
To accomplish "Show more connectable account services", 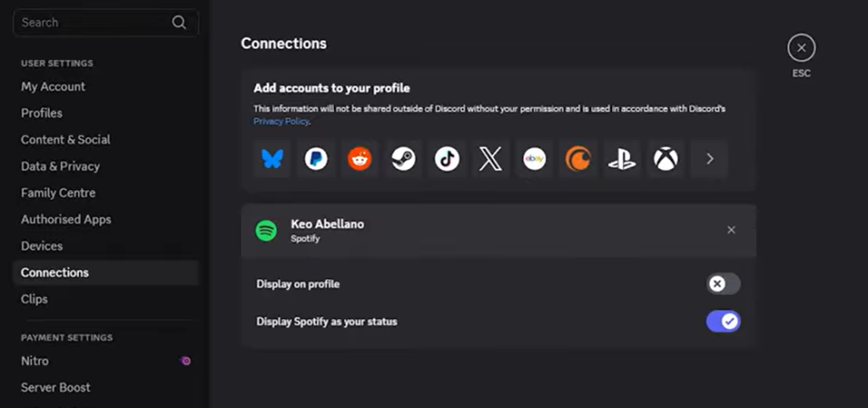I will (709, 159).
